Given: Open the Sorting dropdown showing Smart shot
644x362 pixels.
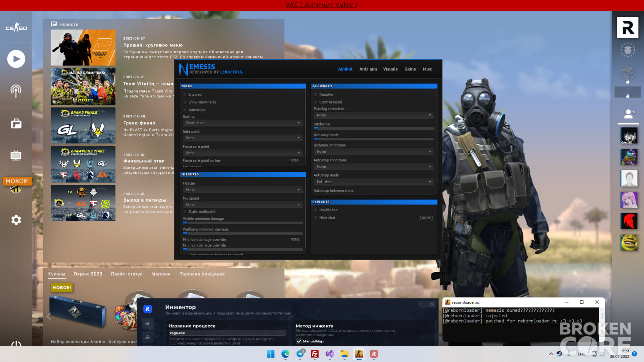Looking at the screenshot, I should (x=243, y=123).
